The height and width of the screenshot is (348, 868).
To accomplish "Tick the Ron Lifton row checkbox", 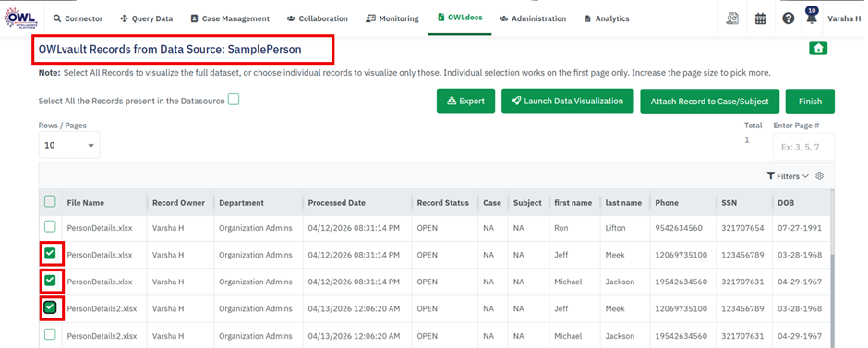I will 50,226.
